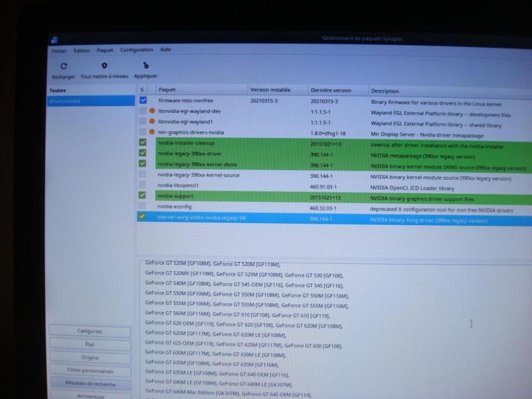Click 'Mir Display Server - Nvidia driver metapackage' description
Image resolution: width=532 pixels, height=399 pixels.
tap(427, 135)
